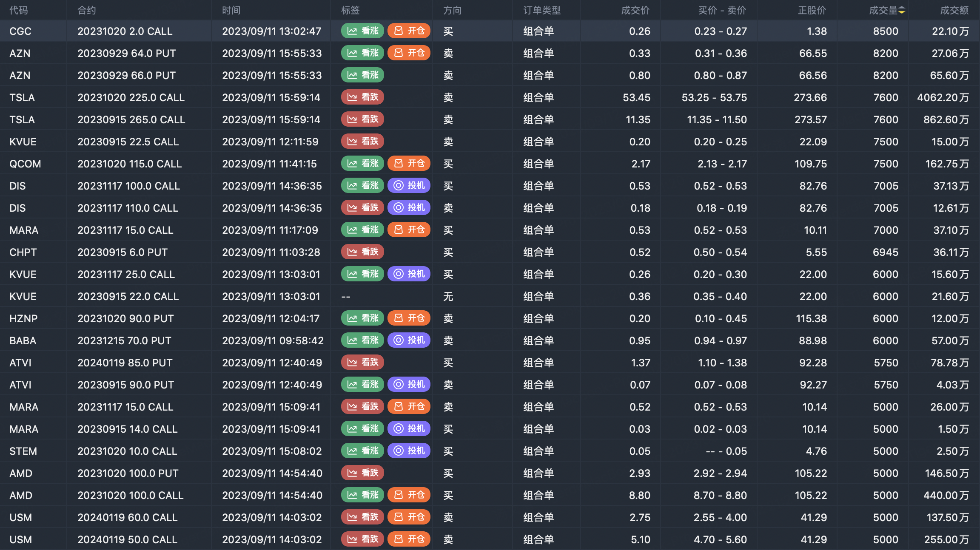The width and height of the screenshot is (980, 550).
Task: Click the 看涨 tag icon in CGC row
Action: tap(352, 31)
